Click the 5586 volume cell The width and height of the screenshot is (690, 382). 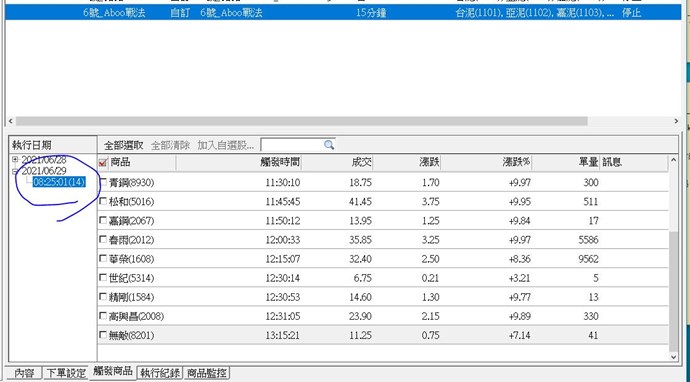click(x=588, y=240)
